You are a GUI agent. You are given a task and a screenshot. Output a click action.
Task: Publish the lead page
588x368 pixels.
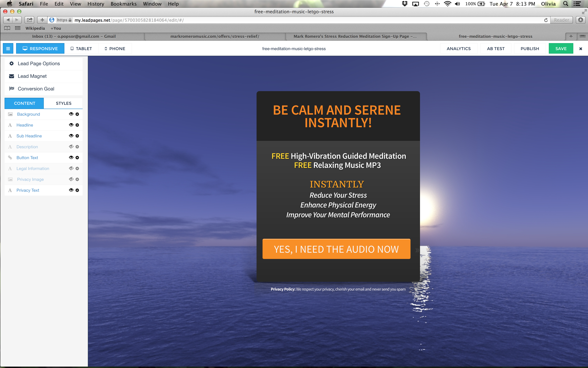[530, 48]
